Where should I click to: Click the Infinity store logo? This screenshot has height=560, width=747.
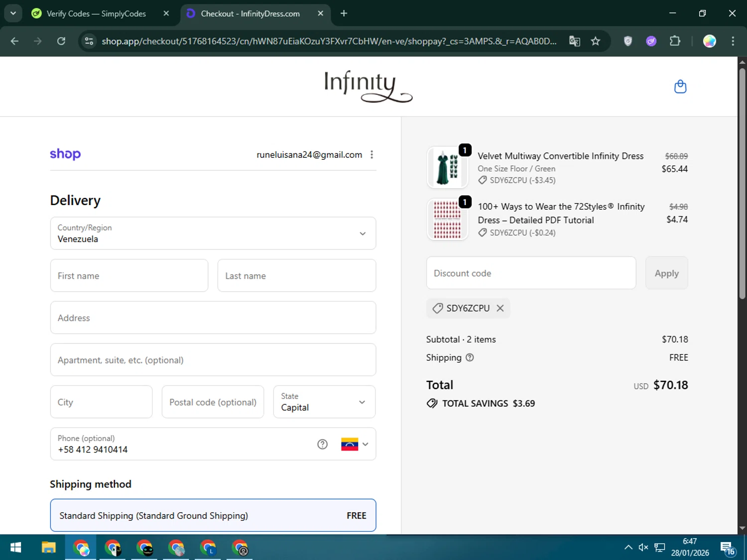point(368,86)
